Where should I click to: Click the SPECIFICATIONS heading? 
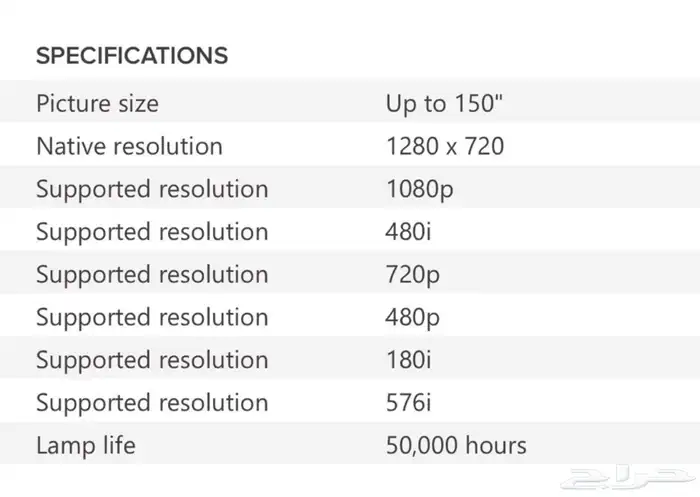point(132,56)
